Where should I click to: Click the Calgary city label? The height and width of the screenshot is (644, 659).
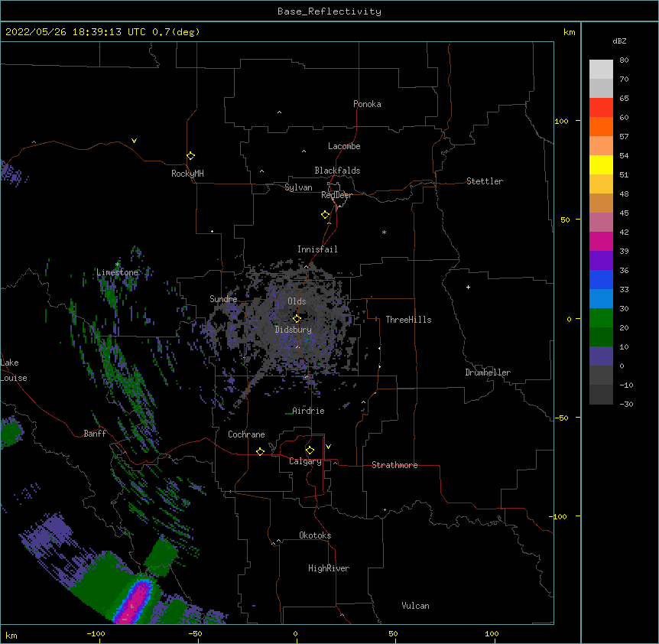(x=305, y=461)
